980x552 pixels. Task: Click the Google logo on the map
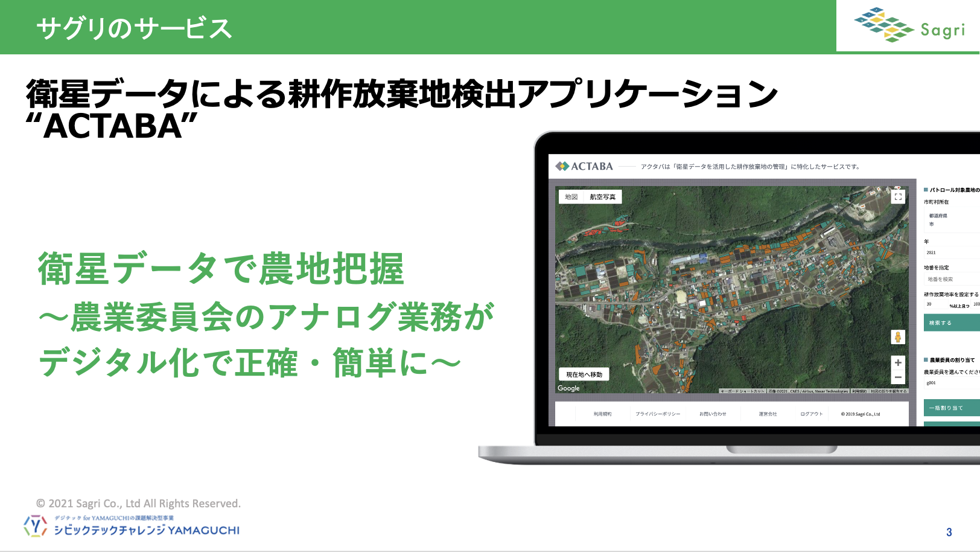pyautogui.click(x=568, y=388)
